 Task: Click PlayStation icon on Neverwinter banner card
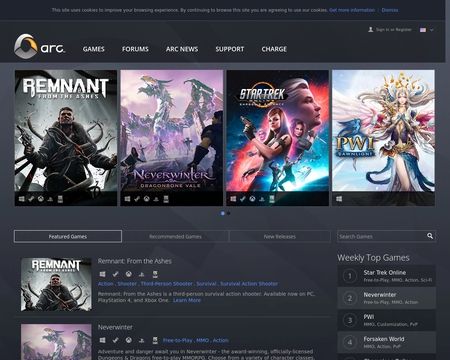click(156, 199)
